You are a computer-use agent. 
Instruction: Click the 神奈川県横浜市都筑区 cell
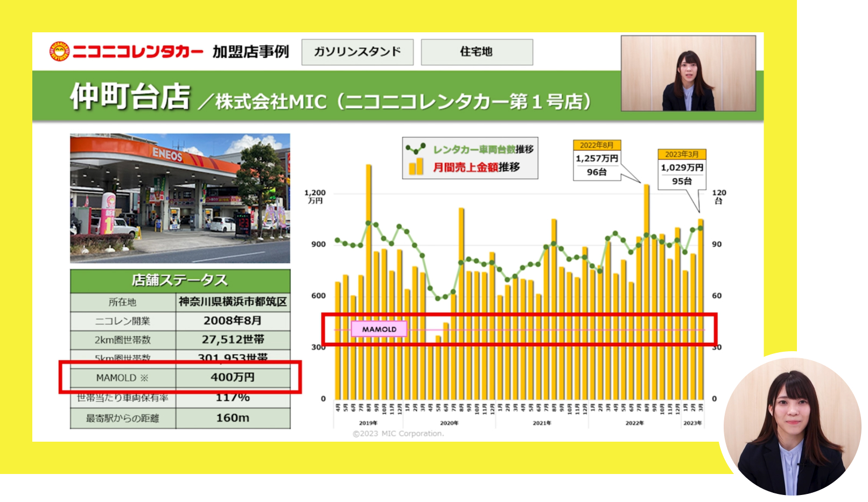(x=233, y=302)
